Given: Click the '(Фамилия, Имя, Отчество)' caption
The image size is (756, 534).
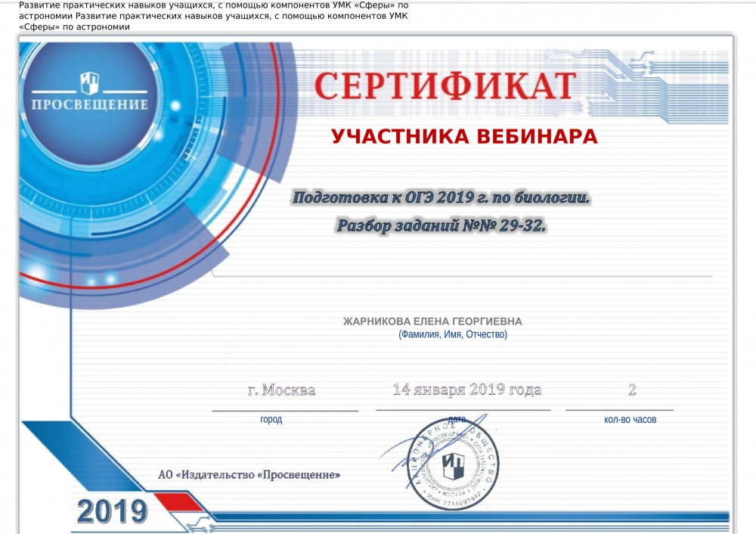Looking at the screenshot, I should (x=453, y=334).
